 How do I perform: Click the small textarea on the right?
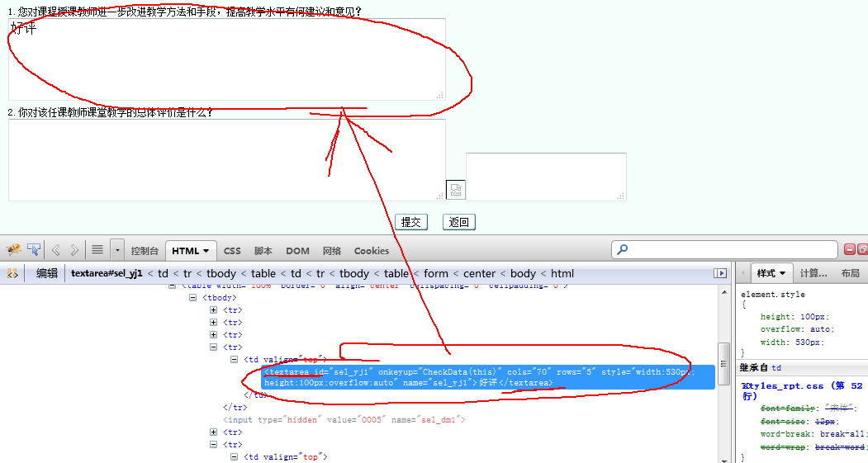pos(546,177)
